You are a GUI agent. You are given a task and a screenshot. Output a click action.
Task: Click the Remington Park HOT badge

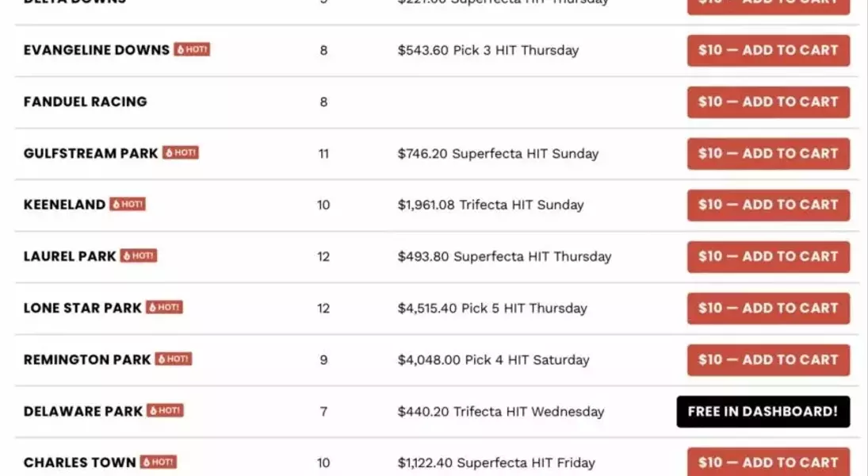(174, 359)
